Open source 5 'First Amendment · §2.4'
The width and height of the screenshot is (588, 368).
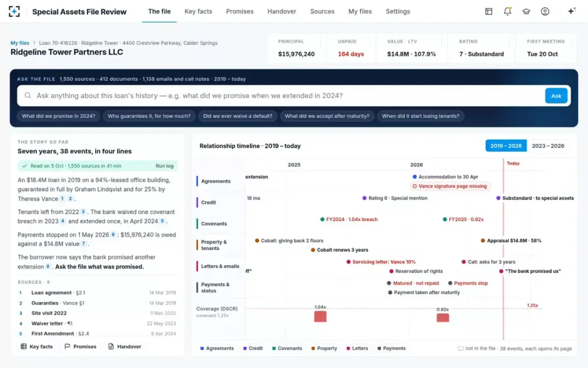click(x=98, y=334)
